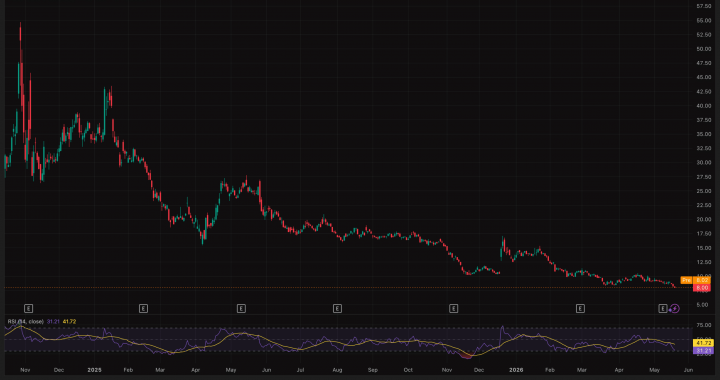Open the earnings marker at May 2025
This screenshot has height=380, width=720.
coord(241,309)
